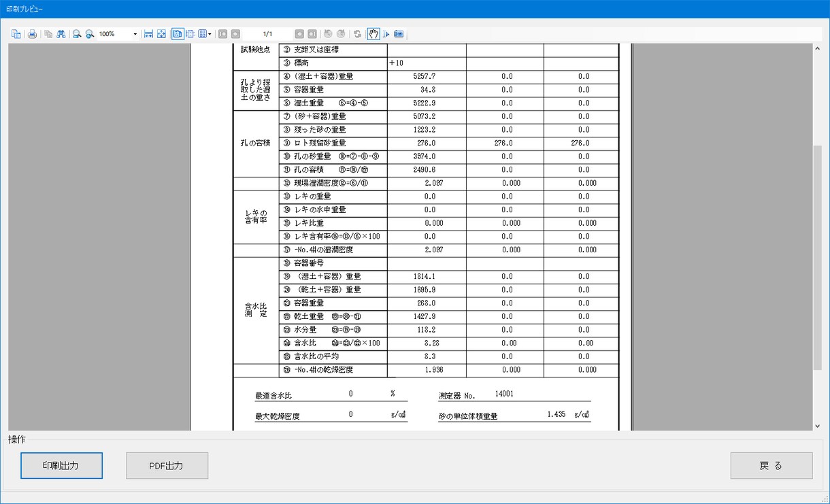This screenshot has height=504, width=830.
Task: Click the copy icon in toolbar
Action: click(48, 34)
